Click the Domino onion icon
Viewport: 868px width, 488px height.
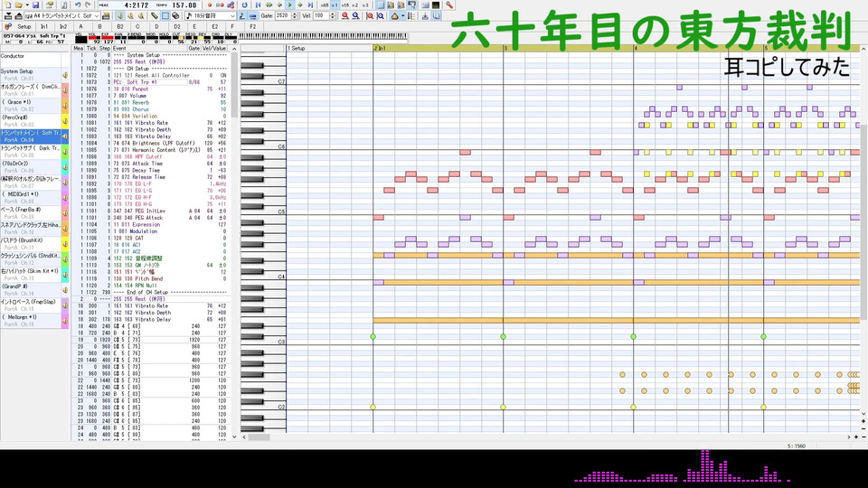pyautogui.click(x=395, y=16)
